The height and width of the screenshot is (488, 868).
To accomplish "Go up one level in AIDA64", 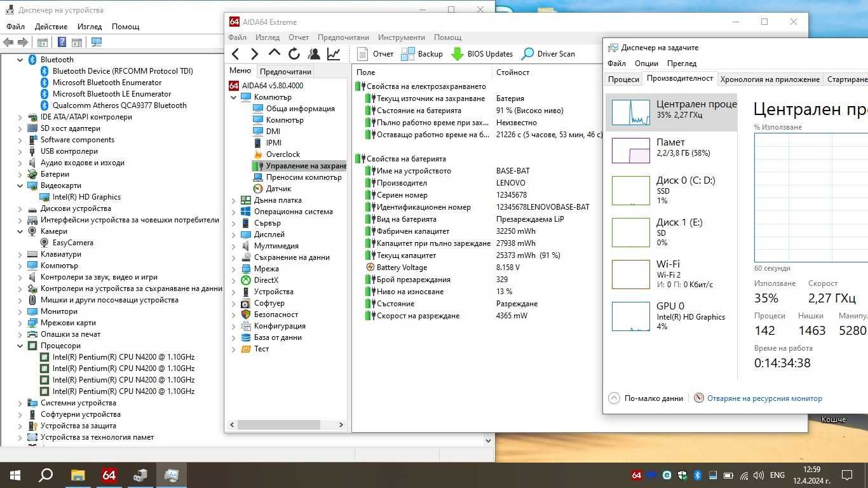I will 275,53.
